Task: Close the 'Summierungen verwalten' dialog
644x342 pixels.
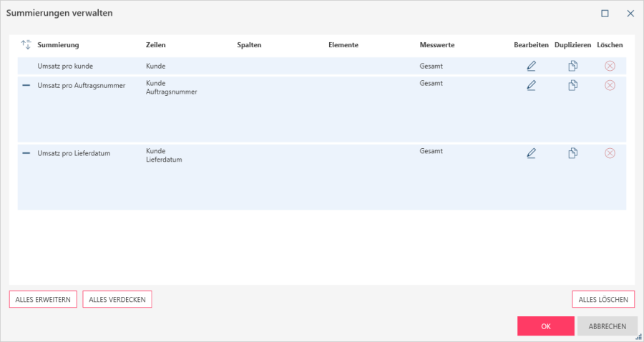Action: click(x=630, y=13)
